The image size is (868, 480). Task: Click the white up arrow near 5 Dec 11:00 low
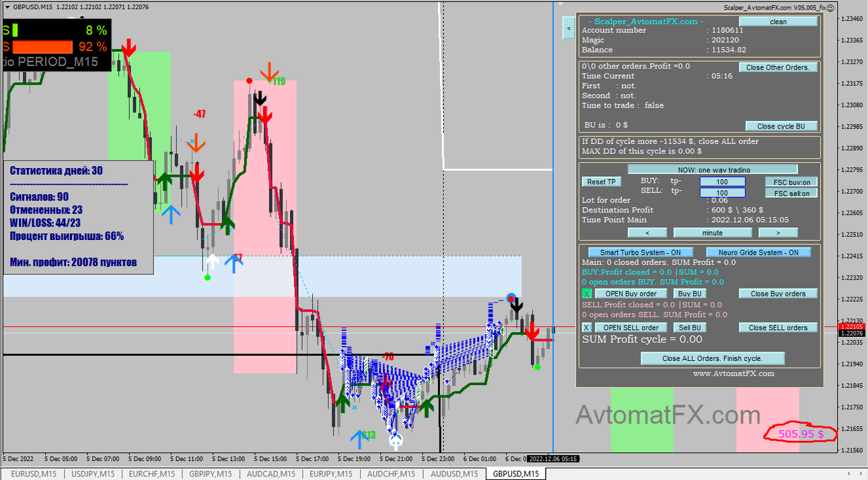tap(213, 262)
